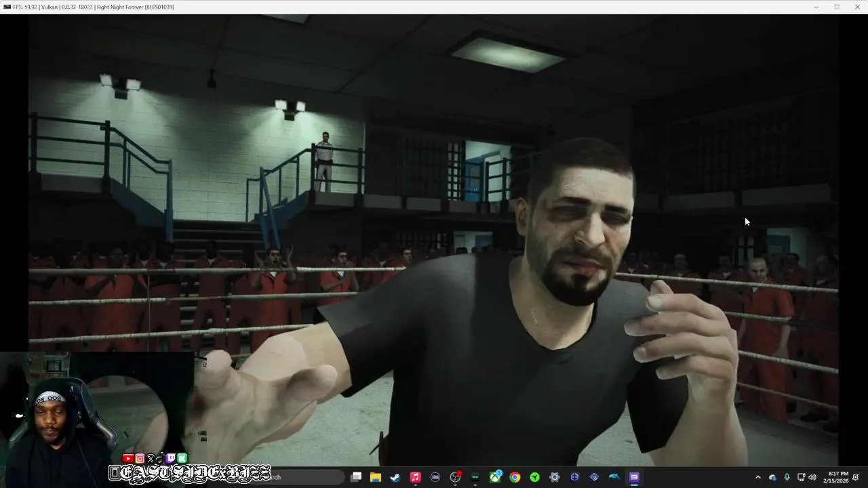Open Google Chrome from the taskbar
The width and height of the screenshot is (868, 488).
pos(515,477)
